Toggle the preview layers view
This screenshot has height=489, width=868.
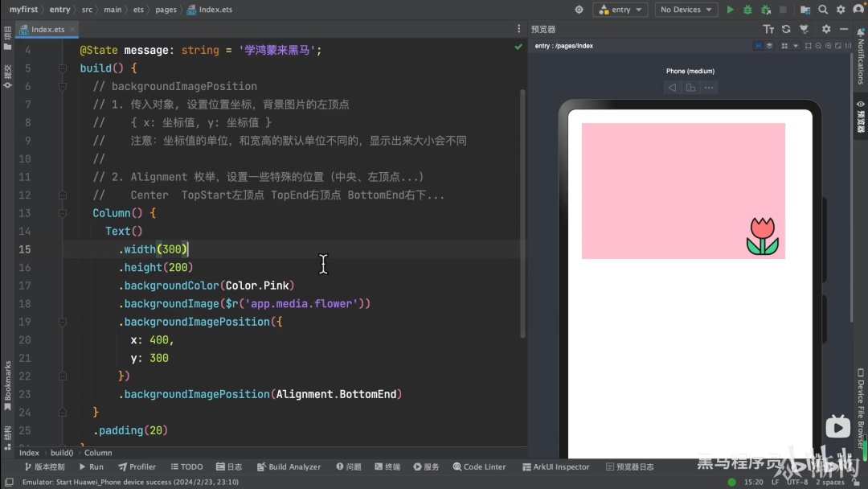click(769, 46)
